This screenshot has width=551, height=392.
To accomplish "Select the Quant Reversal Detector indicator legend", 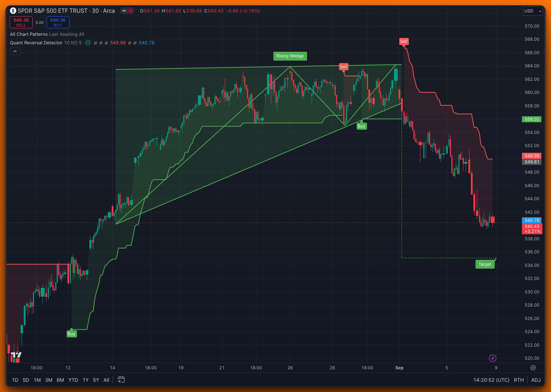I will [x=36, y=43].
